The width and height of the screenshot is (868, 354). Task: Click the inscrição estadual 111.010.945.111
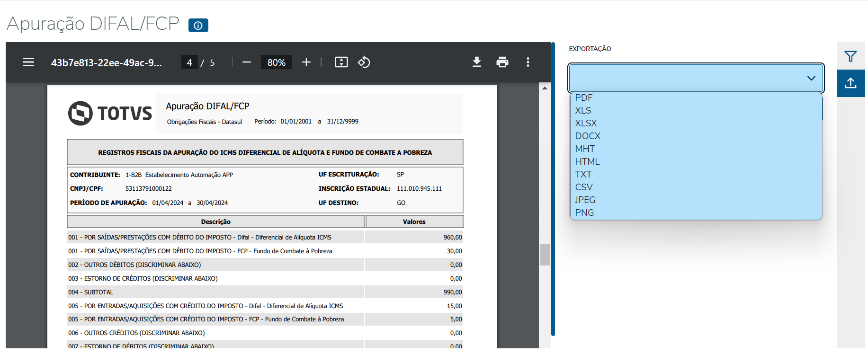tap(419, 188)
